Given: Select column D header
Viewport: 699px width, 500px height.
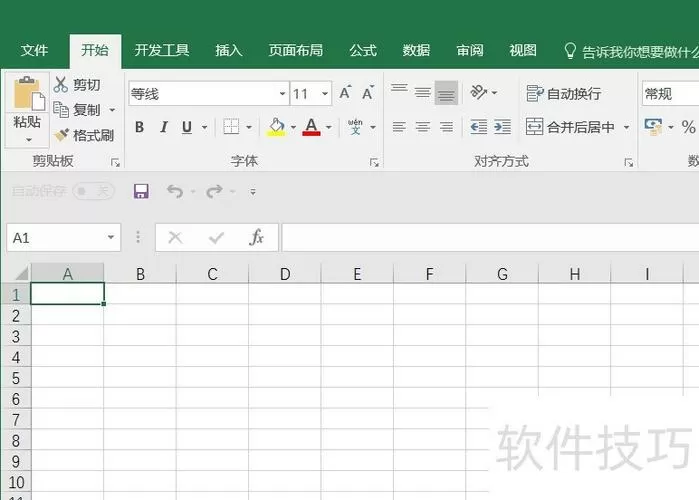Looking at the screenshot, I should coord(285,274).
